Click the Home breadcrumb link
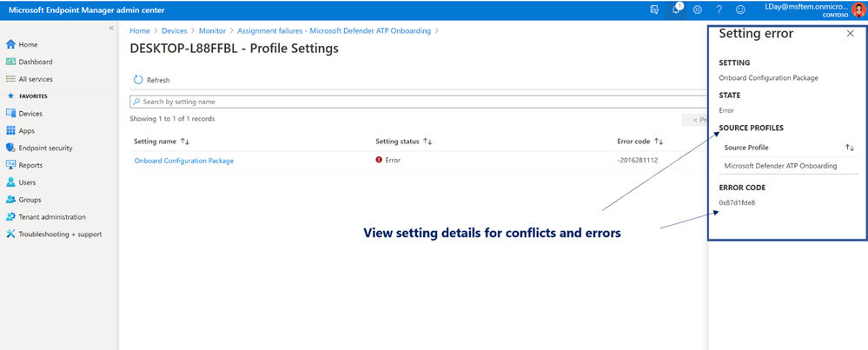 (140, 31)
